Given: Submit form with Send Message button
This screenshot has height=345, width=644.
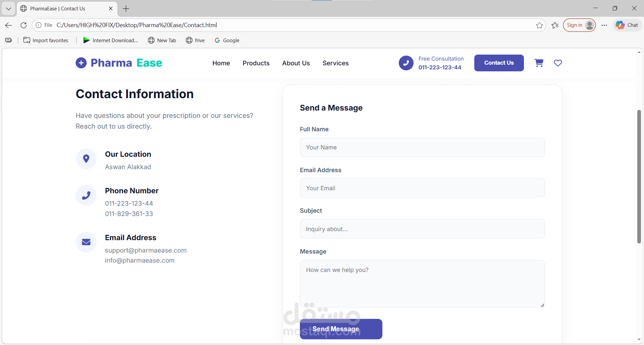Looking at the screenshot, I should tap(341, 329).
